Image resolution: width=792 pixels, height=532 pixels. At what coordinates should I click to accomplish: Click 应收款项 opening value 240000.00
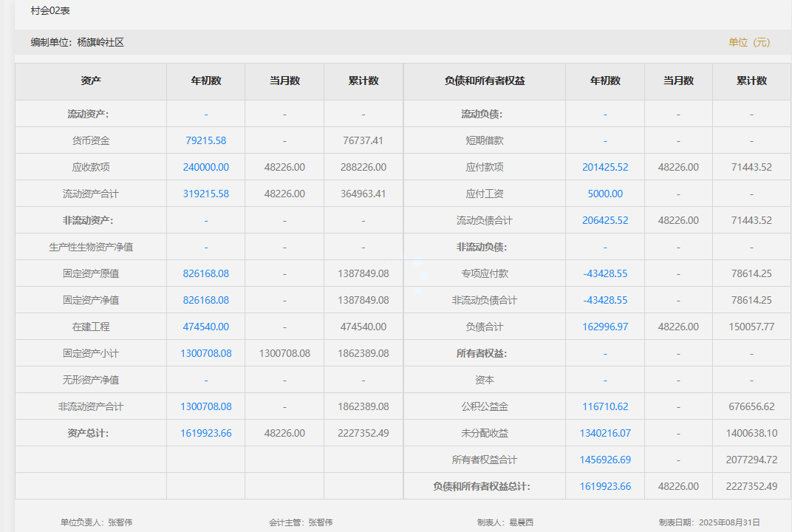tap(205, 167)
